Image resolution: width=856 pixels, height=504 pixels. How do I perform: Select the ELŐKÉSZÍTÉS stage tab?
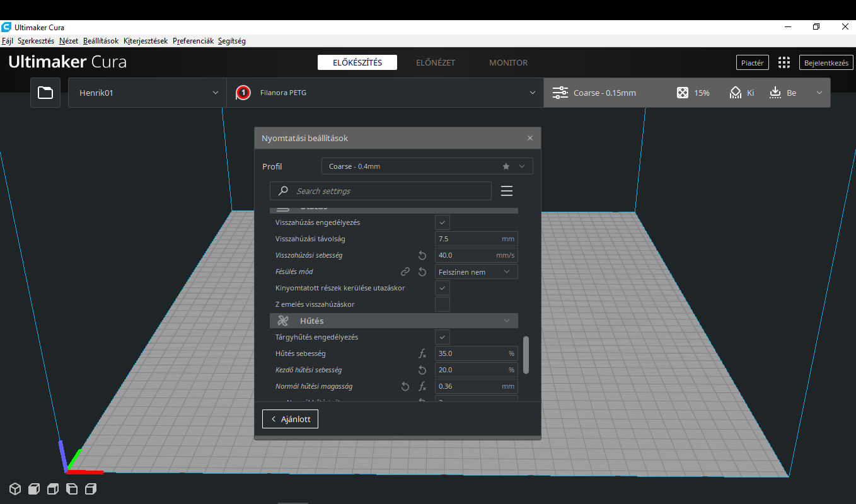357,62
